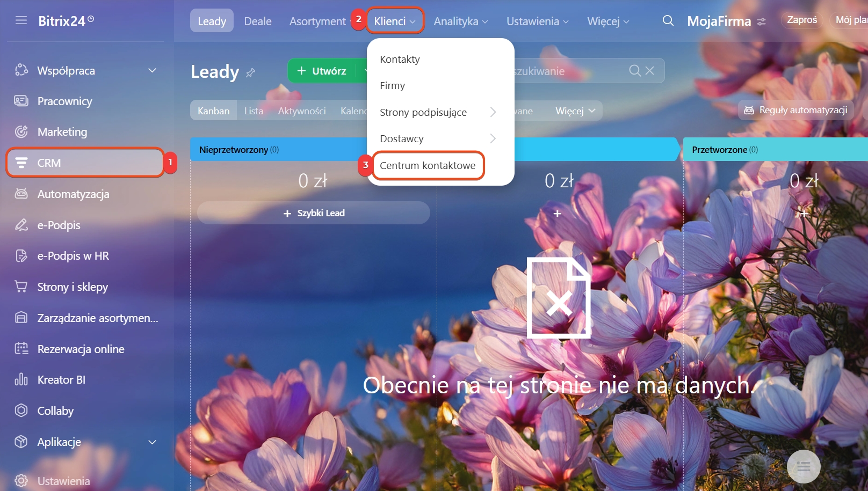The width and height of the screenshot is (868, 491).
Task: Open the Więcej dropdown in top bar
Action: click(x=608, y=21)
